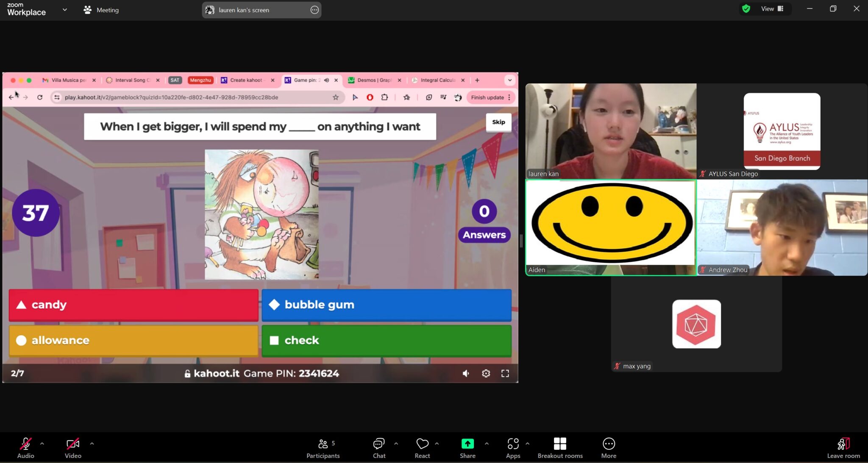Select Aiden's smiley face tile
Image resolution: width=868 pixels, height=463 pixels.
pos(611,227)
